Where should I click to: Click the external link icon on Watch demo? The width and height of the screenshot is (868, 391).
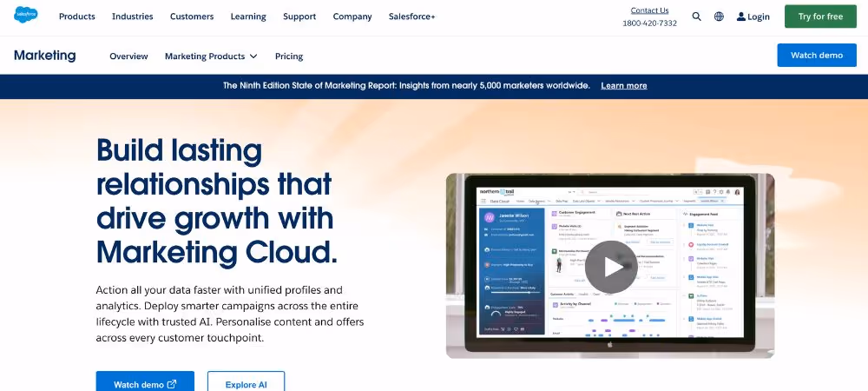tap(172, 384)
